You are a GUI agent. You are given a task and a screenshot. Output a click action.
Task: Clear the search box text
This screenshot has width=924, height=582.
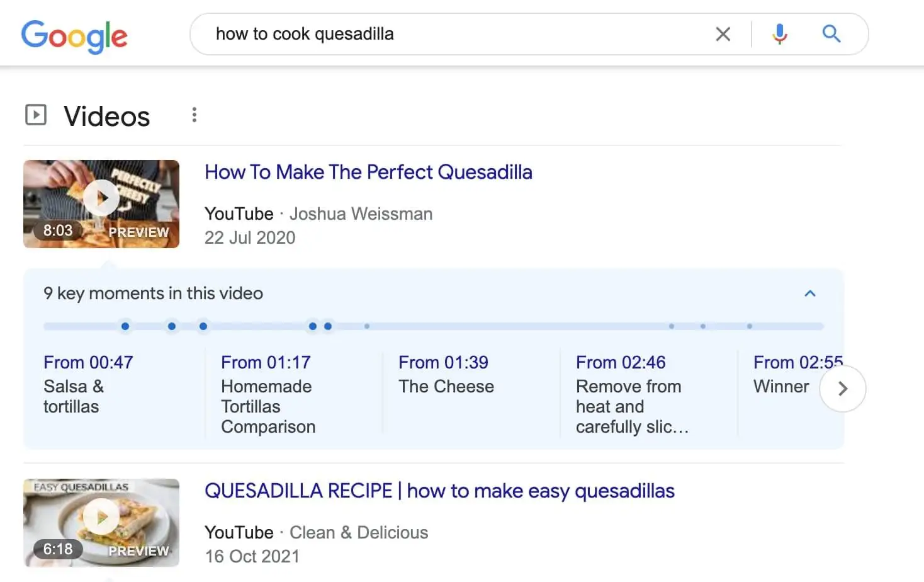(x=723, y=34)
